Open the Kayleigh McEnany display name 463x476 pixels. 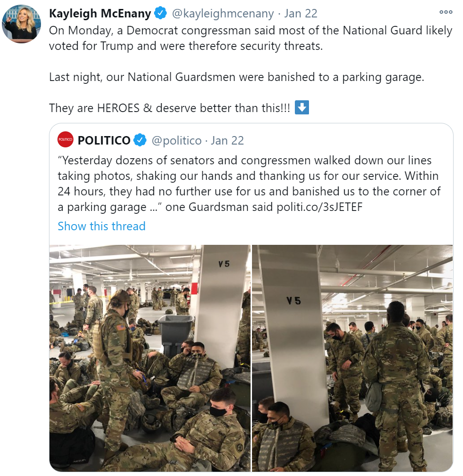(x=100, y=13)
